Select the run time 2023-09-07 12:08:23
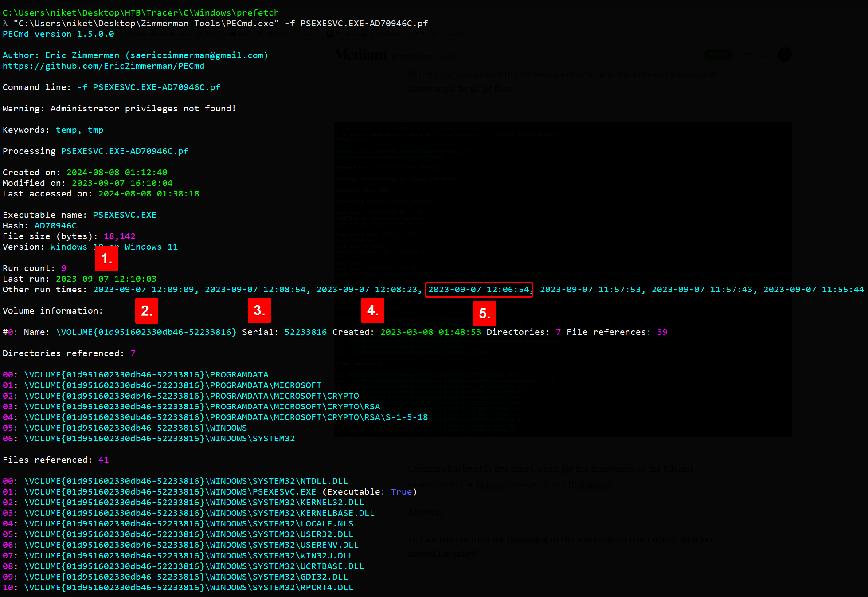Viewport: 868px width, 597px height. (367, 290)
